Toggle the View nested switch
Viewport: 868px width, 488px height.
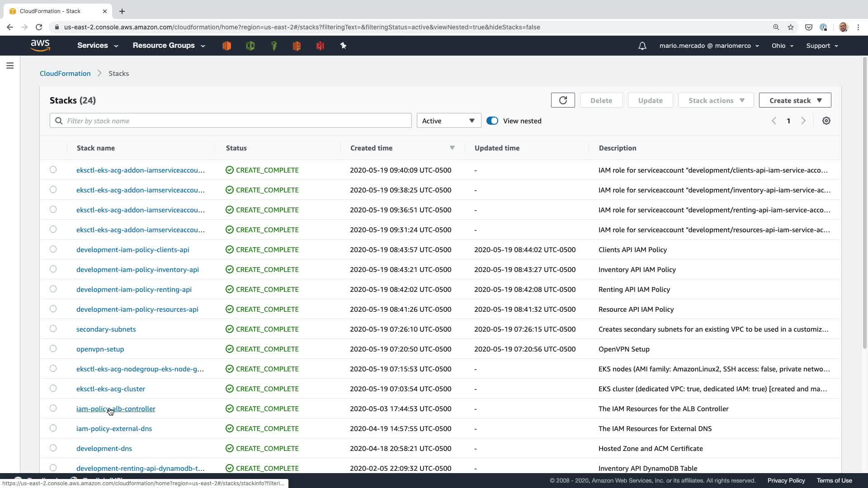(x=492, y=121)
